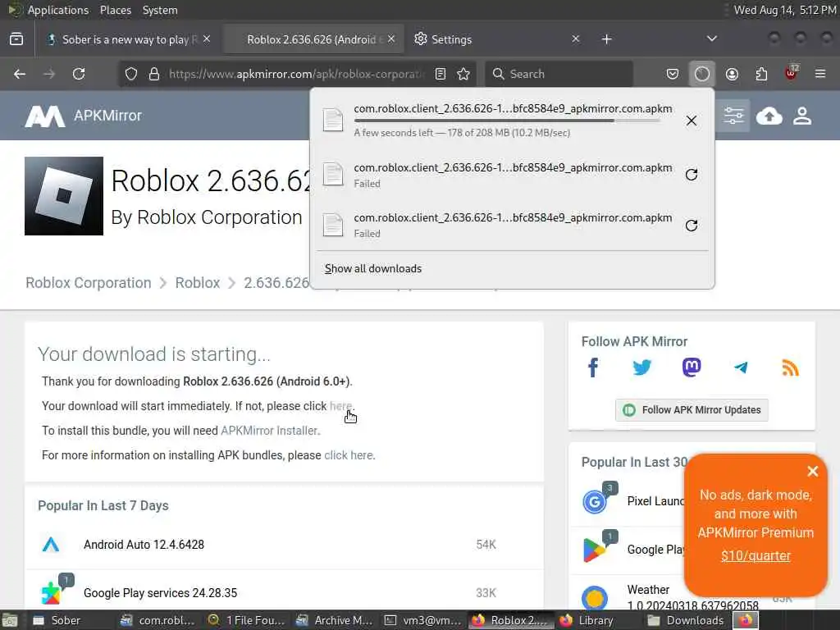840x630 pixels.
Task: Open the System menu
Action: pyautogui.click(x=160, y=10)
